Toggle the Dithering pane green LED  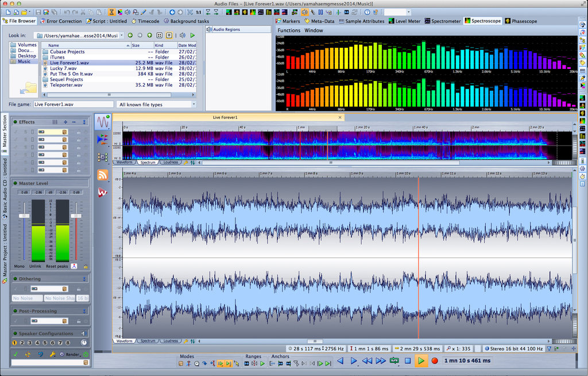15,279
